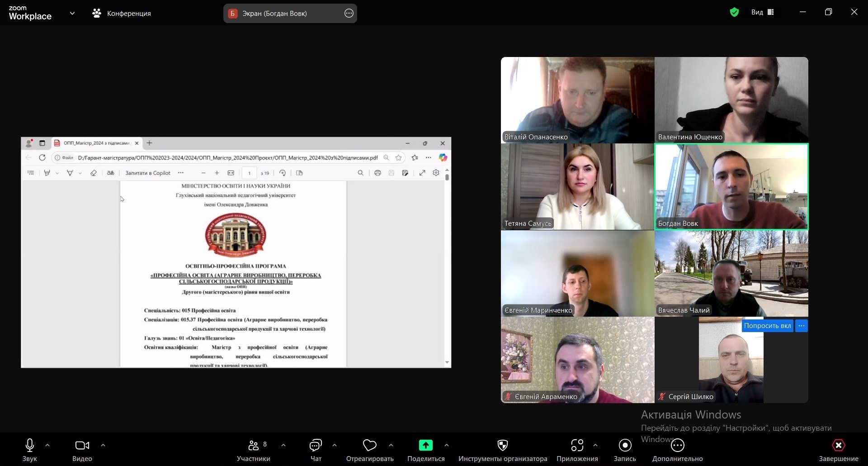
Task: Click the green Share screen icon
Action: coord(425,445)
